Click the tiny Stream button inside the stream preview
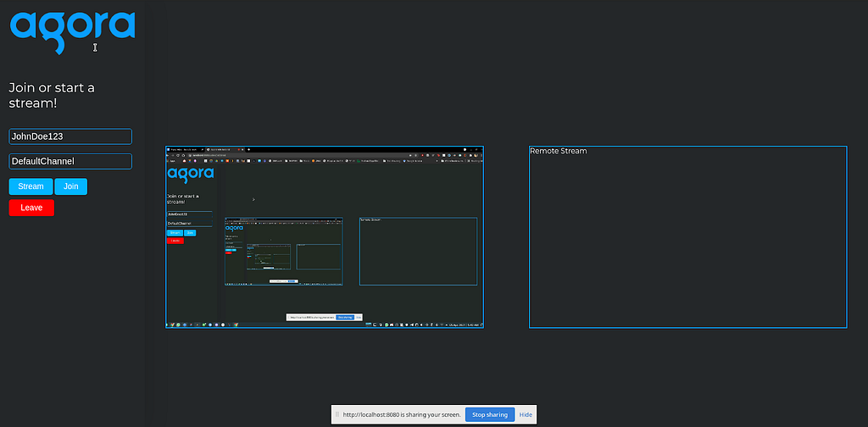Viewport: 868px width, 427px height. 175,233
